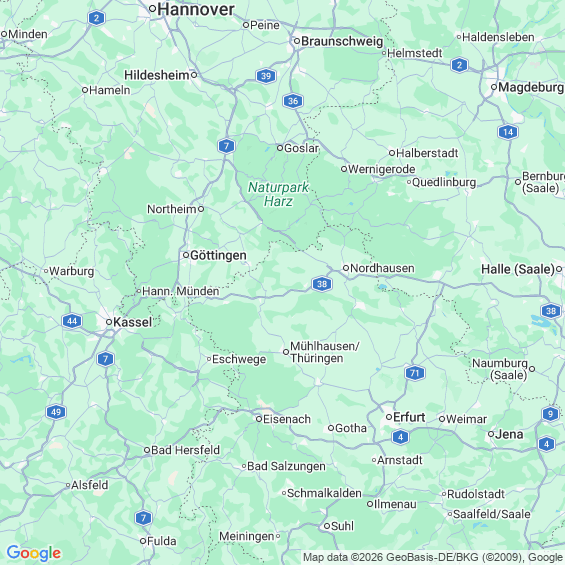Click the A49 highway shield southwest of Kassel

tap(56, 412)
